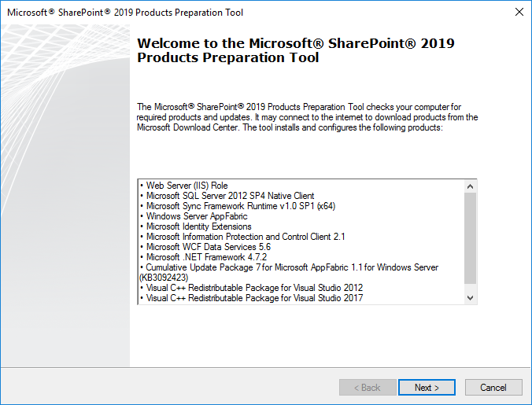Click the products list scroll-up arrow
The image size is (532, 405).
471,186
